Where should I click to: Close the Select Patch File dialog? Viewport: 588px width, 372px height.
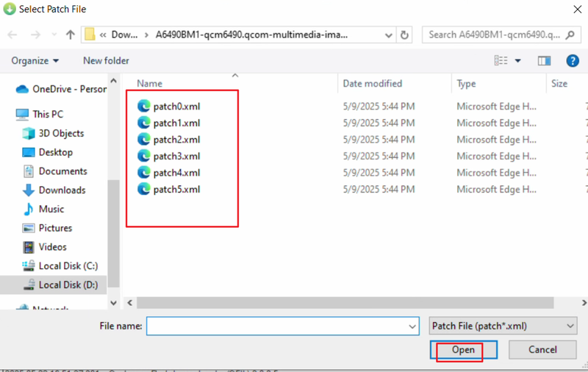pyautogui.click(x=578, y=10)
